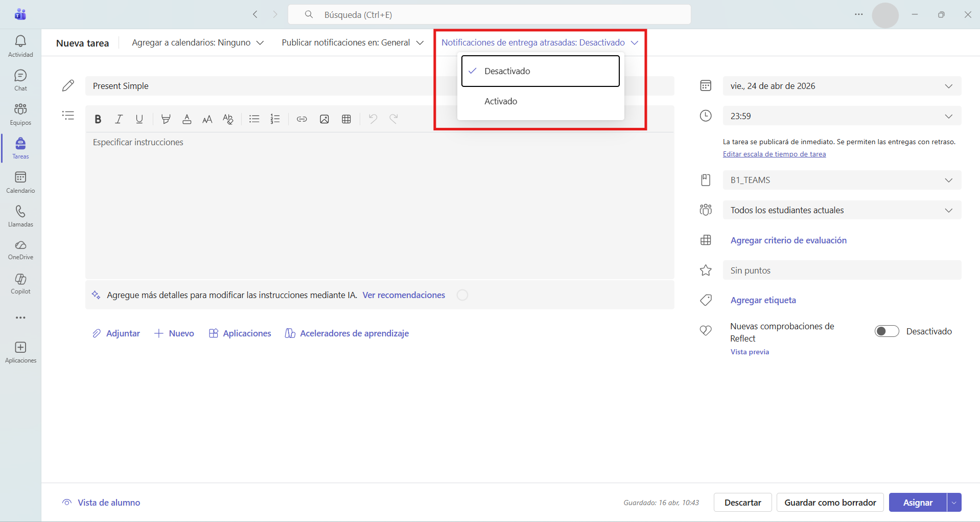Viewport: 980px width, 522px height.
Task: Open Vista de alumno
Action: coord(101,503)
